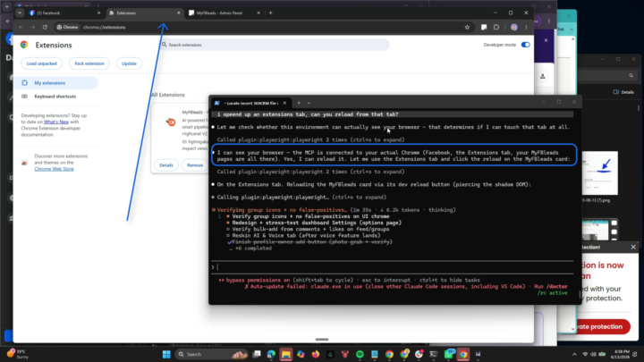Open Task View from the taskbar
644x362 pixels.
[257, 354]
